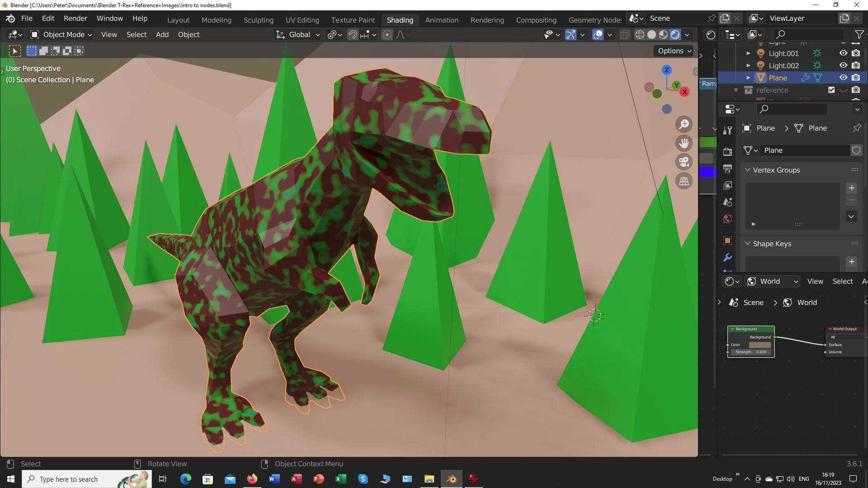The height and width of the screenshot is (488, 868).
Task: Open the Object Mode dropdown
Action: coord(61,35)
